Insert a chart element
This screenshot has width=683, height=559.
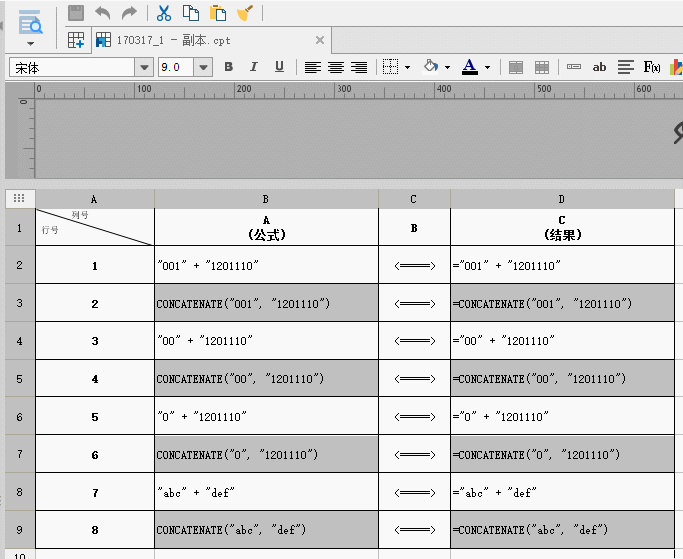[676, 67]
